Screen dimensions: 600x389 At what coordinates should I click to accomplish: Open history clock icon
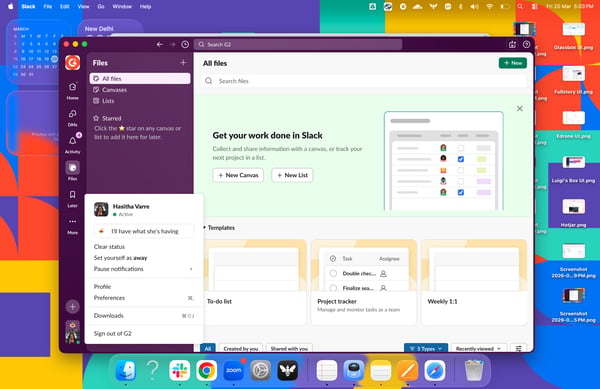pyautogui.click(x=185, y=44)
